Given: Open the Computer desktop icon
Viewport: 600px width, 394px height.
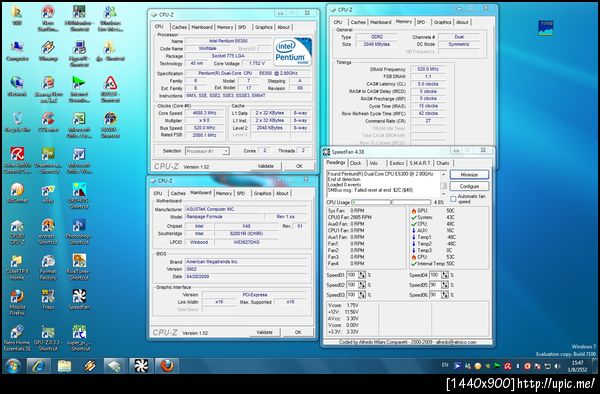Looking at the screenshot, I should point(17,51).
